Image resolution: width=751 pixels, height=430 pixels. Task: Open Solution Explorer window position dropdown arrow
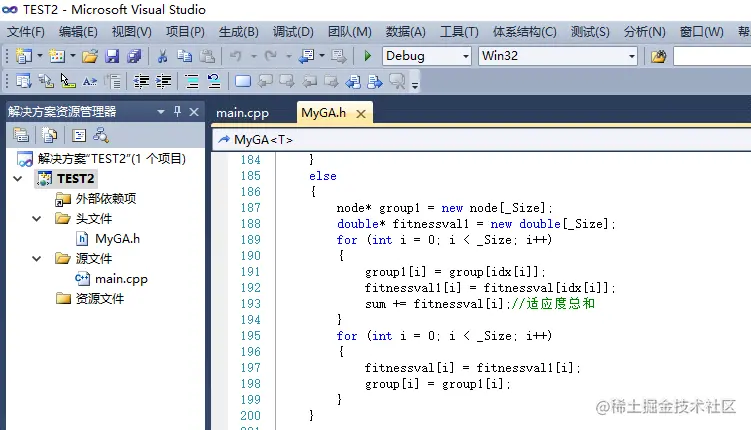click(x=160, y=112)
